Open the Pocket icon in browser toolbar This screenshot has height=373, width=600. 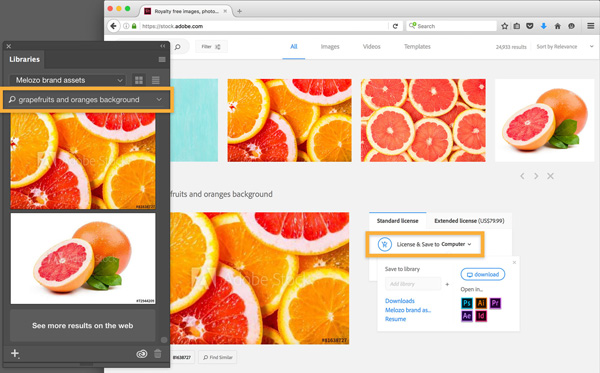click(530, 26)
